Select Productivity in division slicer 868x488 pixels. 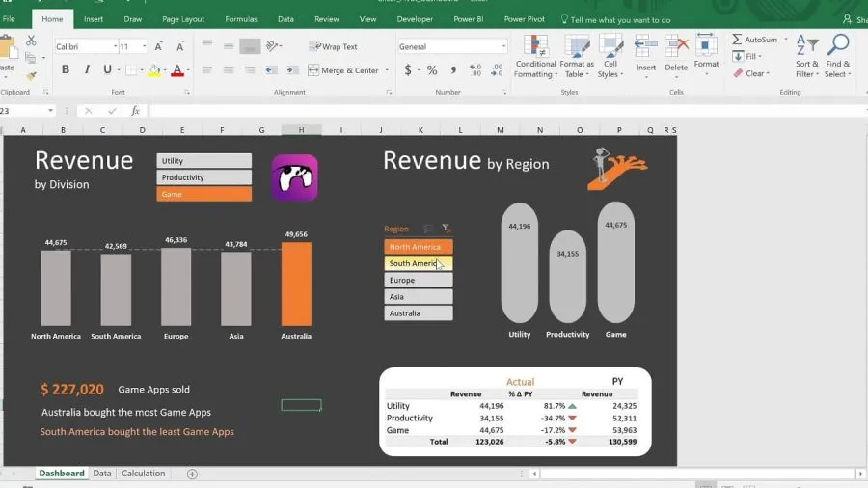[203, 177]
